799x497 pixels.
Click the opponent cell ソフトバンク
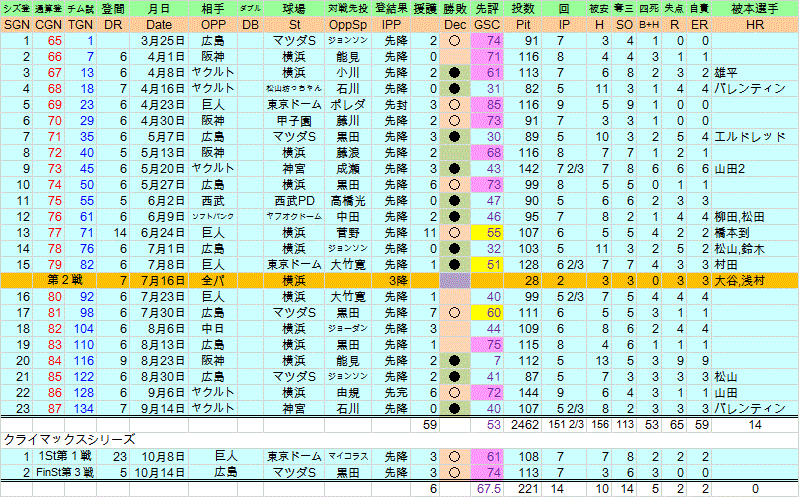213,217
